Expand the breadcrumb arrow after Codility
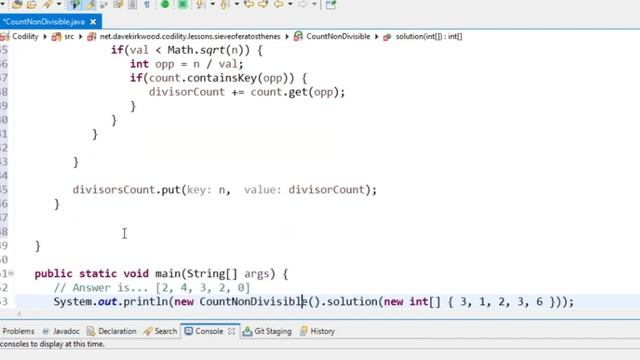The image size is (640, 360). pos(45,37)
